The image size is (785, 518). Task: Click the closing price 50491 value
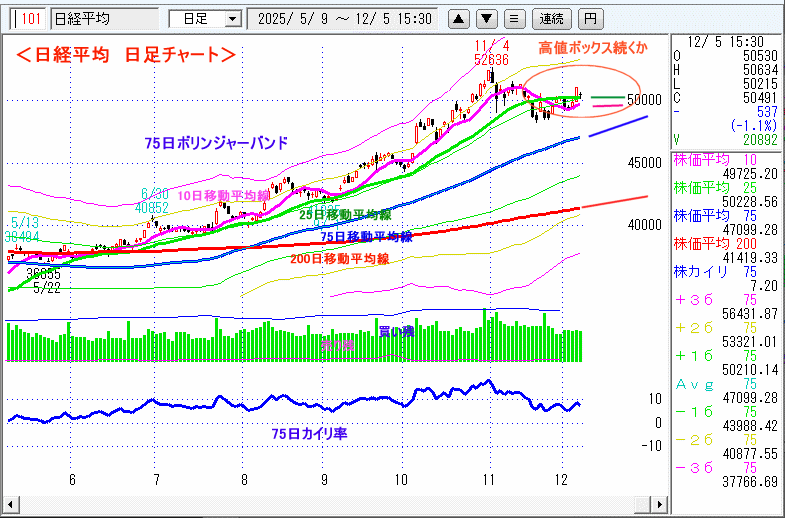coord(760,98)
